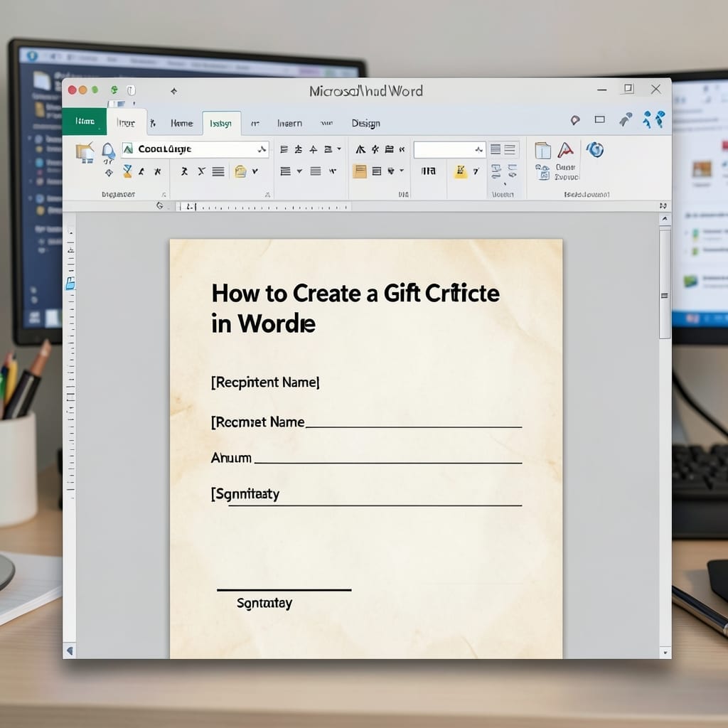Click the four-line justify icon left of yellow clipboard
Screen dimensions: 728x728
218,172
